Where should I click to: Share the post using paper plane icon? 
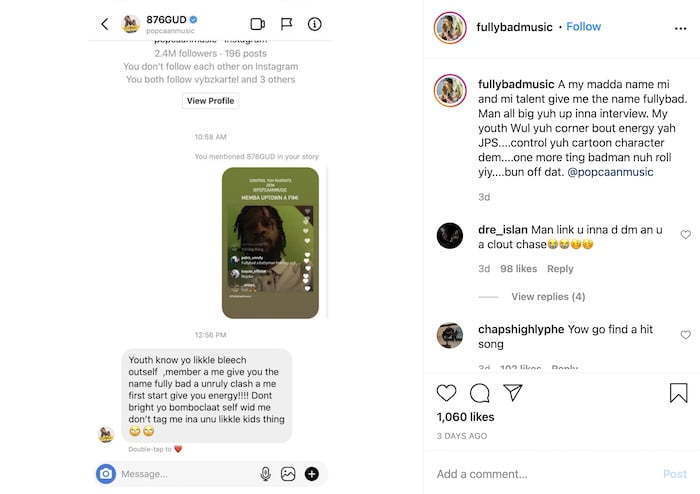tap(513, 392)
